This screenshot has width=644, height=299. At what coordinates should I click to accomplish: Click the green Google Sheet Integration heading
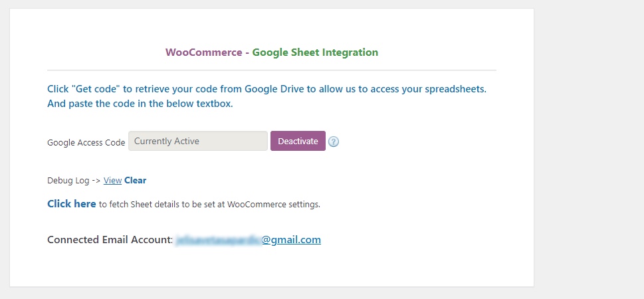(x=315, y=52)
